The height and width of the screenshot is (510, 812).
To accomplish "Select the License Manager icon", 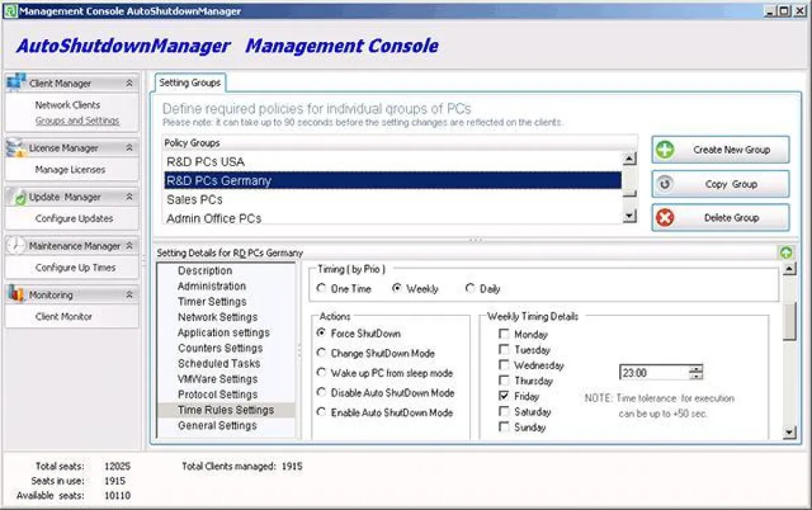I will [16, 147].
